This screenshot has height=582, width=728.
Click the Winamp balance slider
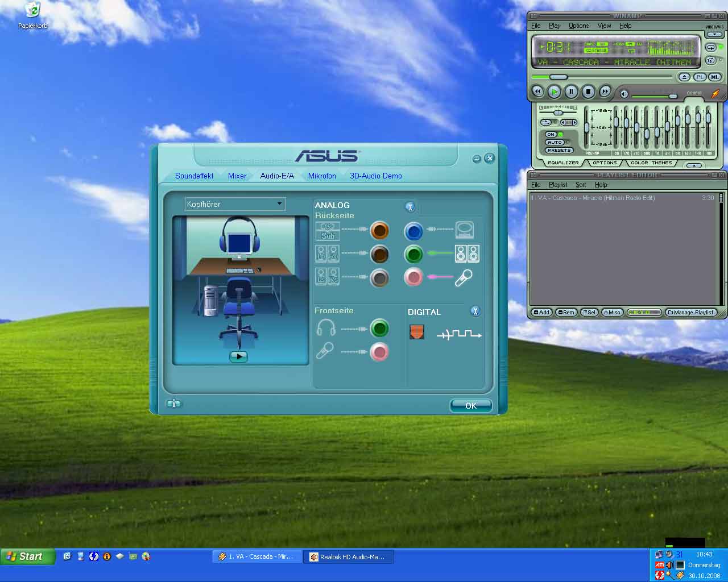pyautogui.click(x=557, y=113)
